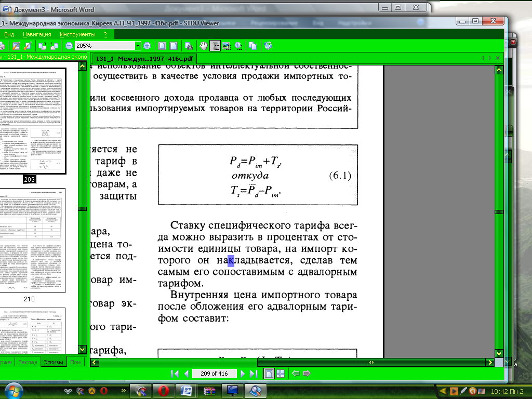Open screen settings icon with monitor and brush

pyautogui.click(x=16, y=46)
